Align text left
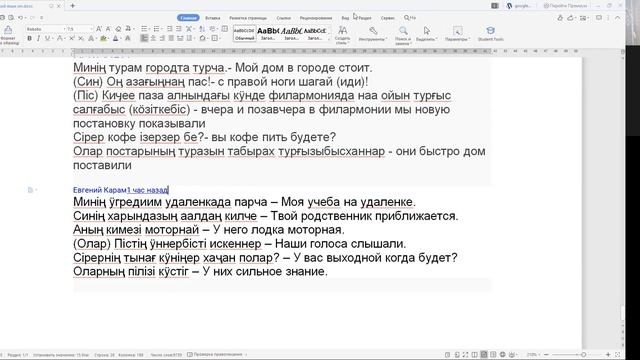 (x=144, y=38)
